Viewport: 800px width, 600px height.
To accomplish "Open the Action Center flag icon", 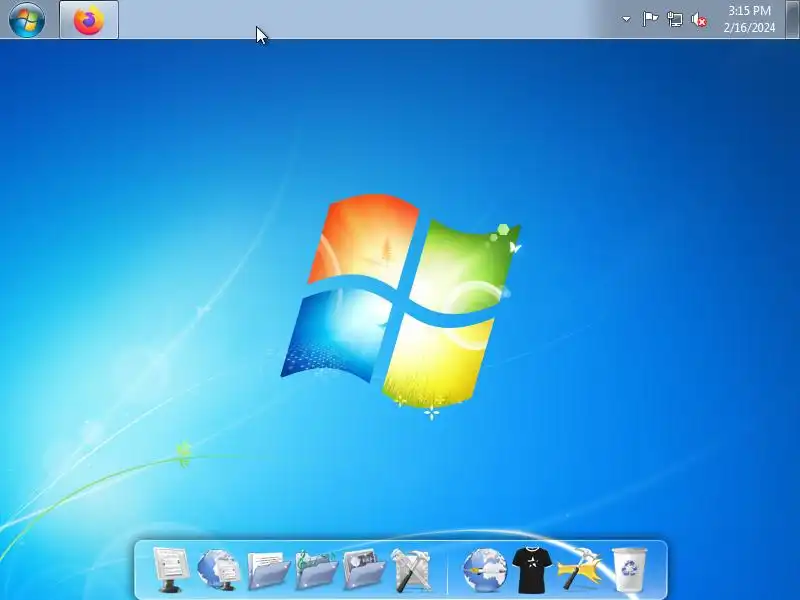I will 649,19.
